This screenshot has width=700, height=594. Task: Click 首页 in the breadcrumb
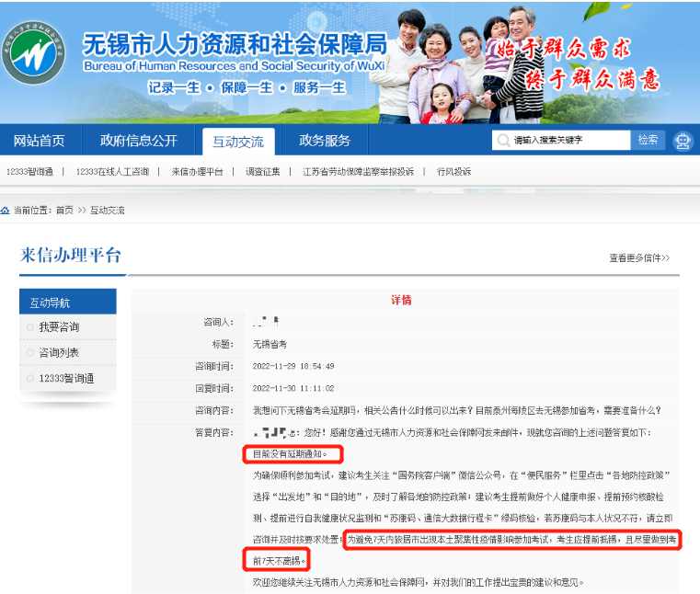[64, 211]
